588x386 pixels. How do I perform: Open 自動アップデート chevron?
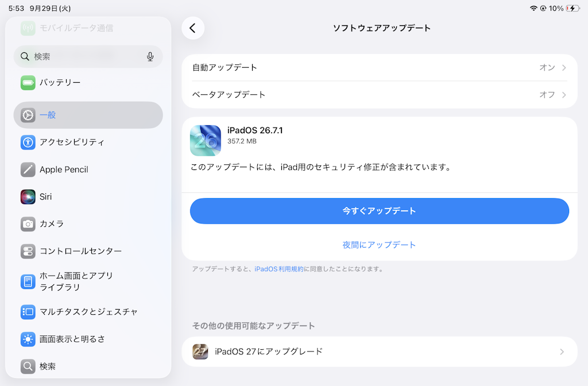click(x=564, y=68)
